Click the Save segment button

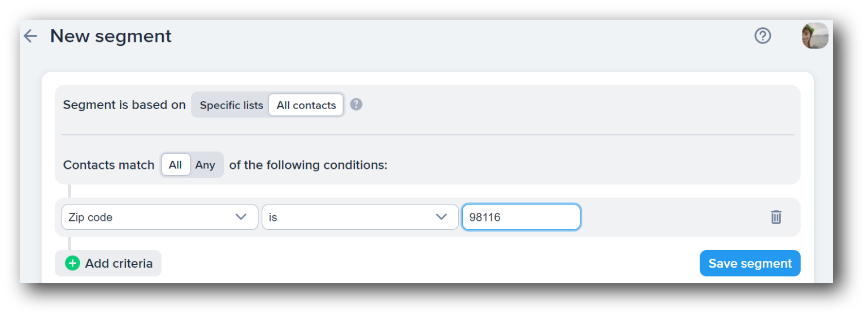click(x=749, y=263)
